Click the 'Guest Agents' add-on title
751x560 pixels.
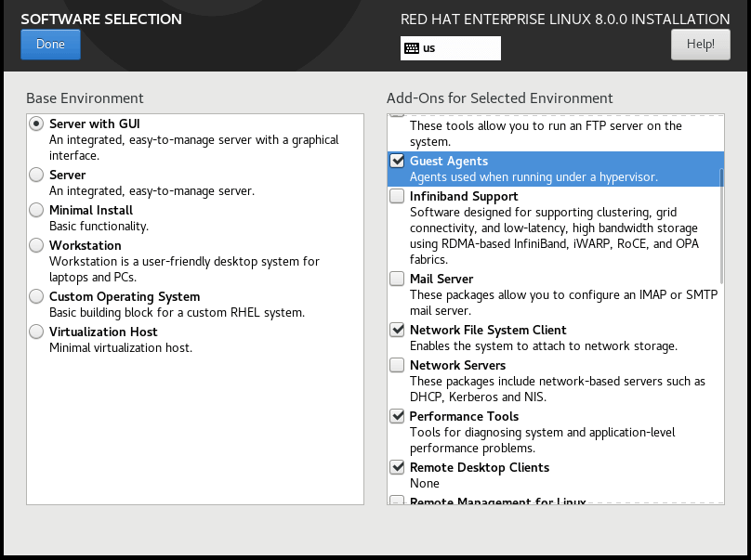(x=449, y=162)
